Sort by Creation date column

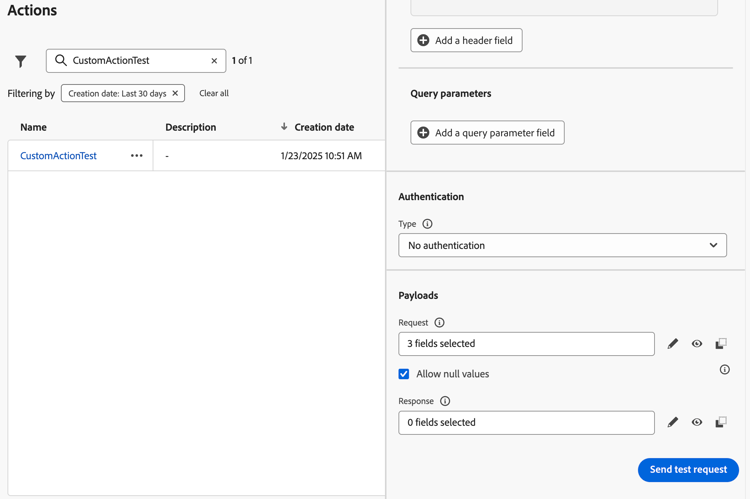click(323, 128)
